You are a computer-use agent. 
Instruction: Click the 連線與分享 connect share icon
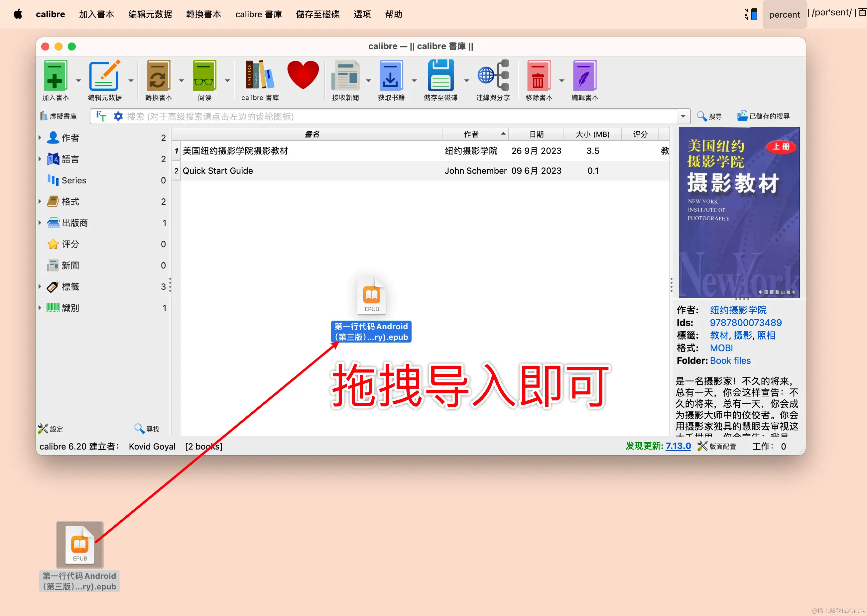[493, 76]
